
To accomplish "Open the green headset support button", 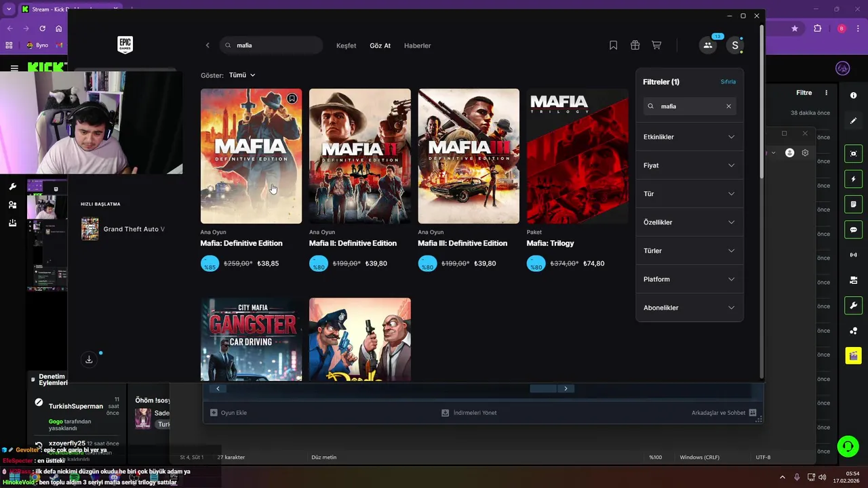I will [x=848, y=445].
